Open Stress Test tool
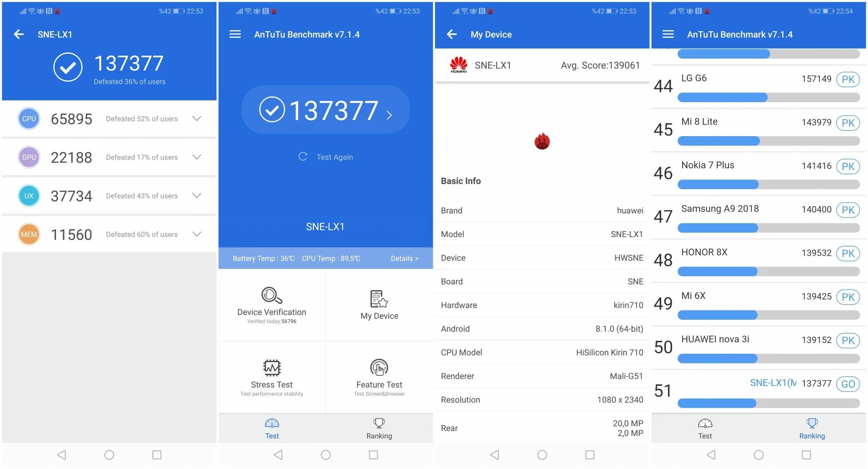 [x=271, y=375]
